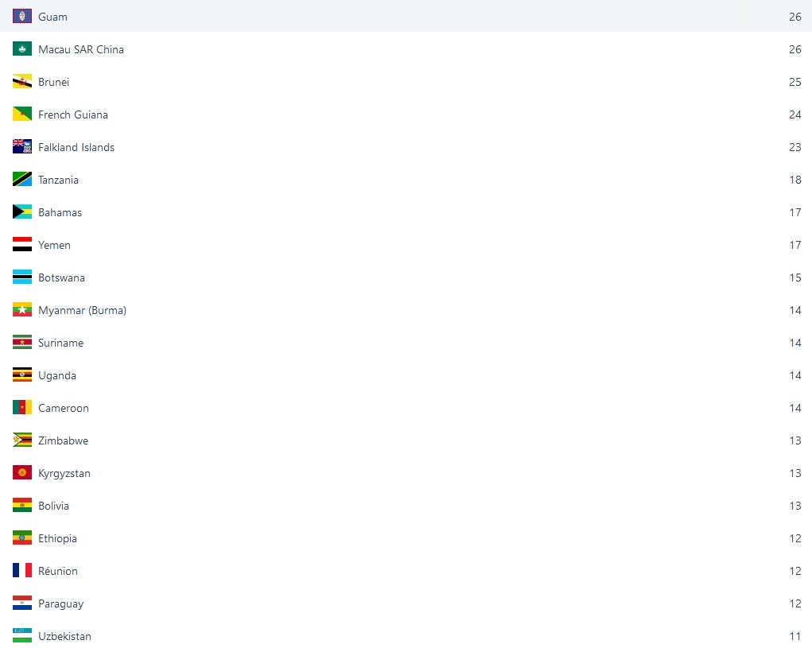Image resolution: width=812 pixels, height=648 pixels.
Task: Select the Yemen country name
Action: click(x=54, y=245)
